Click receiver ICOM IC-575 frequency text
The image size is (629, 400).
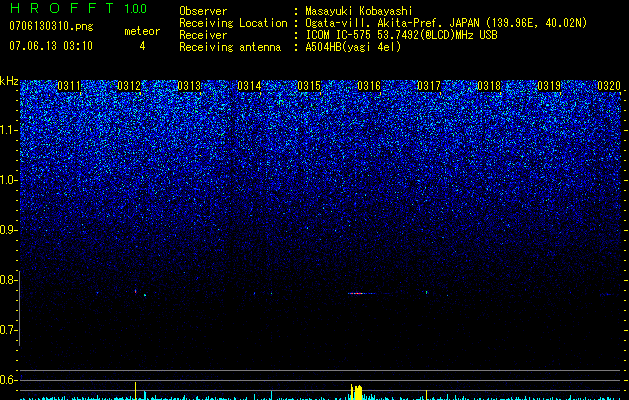pyautogui.click(x=401, y=35)
